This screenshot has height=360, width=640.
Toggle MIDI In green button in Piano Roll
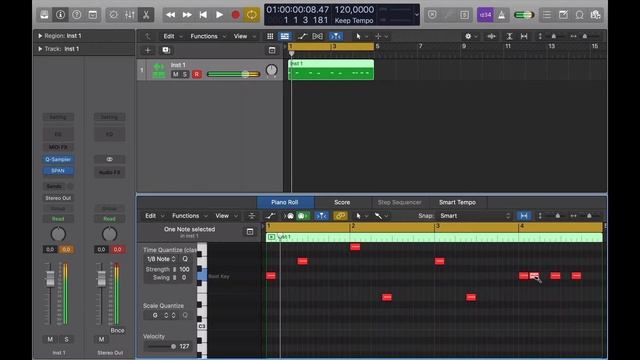click(303, 216)
